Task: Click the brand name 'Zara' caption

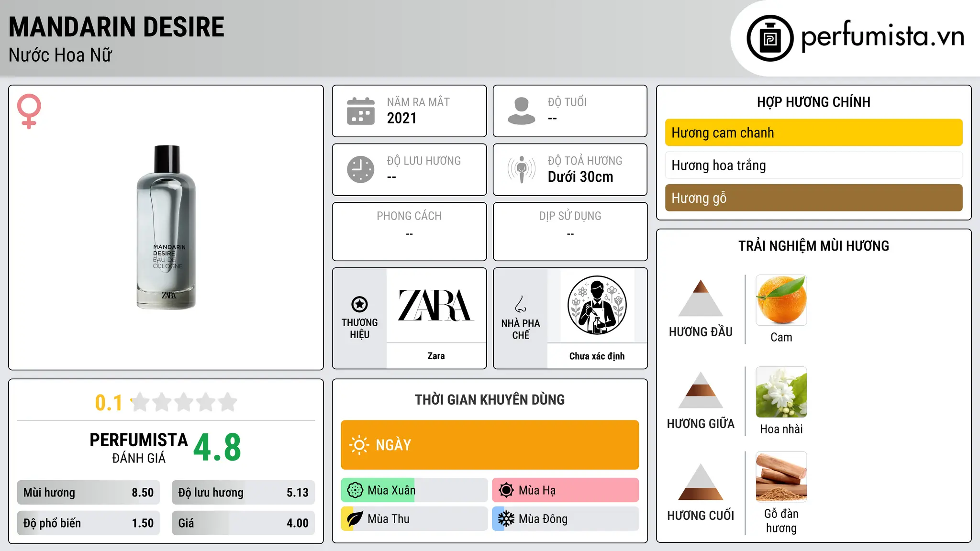Action: click(x=436, y=356)
